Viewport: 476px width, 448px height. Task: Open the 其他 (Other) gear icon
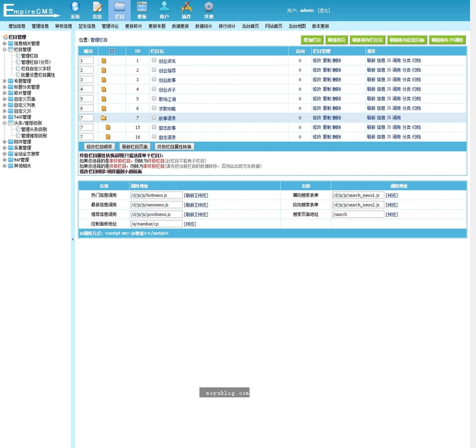208,7
